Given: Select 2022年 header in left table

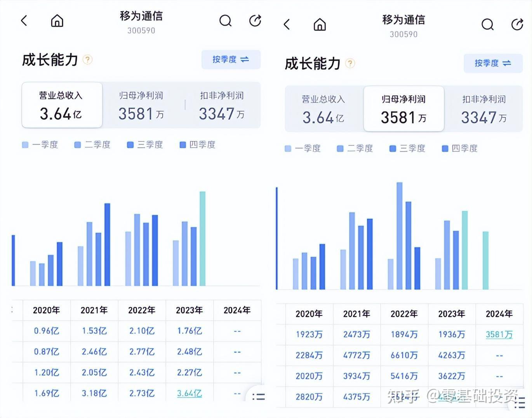Looking at the screenshot, I should (x=142, y=310).
